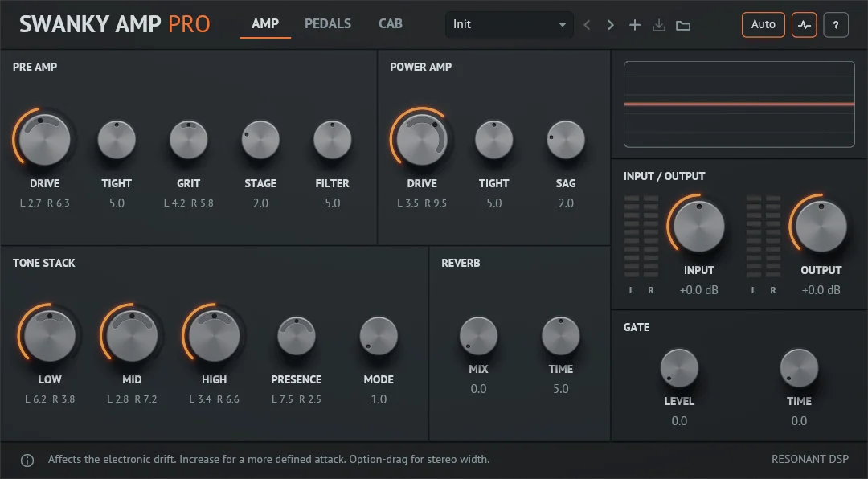
Task: Click the SAG value 2.0
Action: pos(566,203)
